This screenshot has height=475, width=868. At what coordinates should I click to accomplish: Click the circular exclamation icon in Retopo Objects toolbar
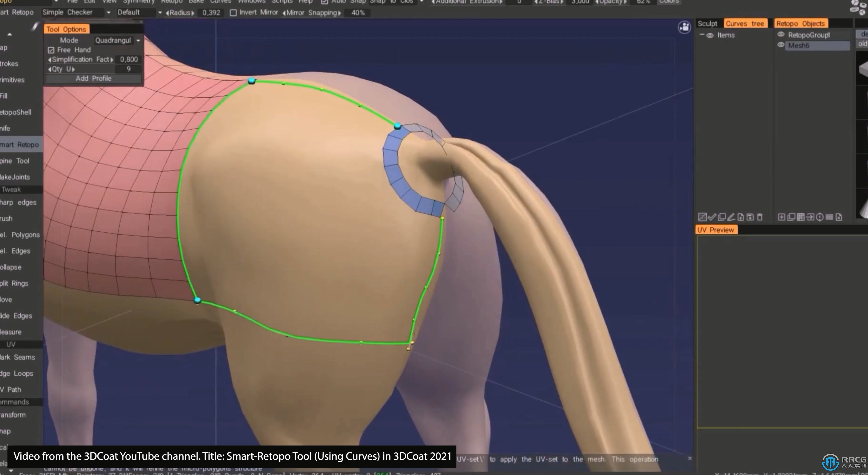pos(820,217)
